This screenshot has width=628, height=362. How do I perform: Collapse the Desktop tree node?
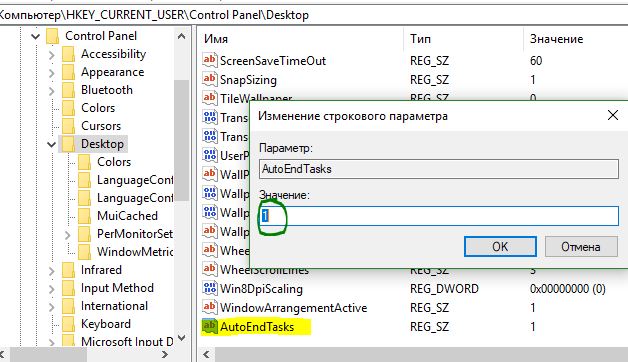point(52,145)
